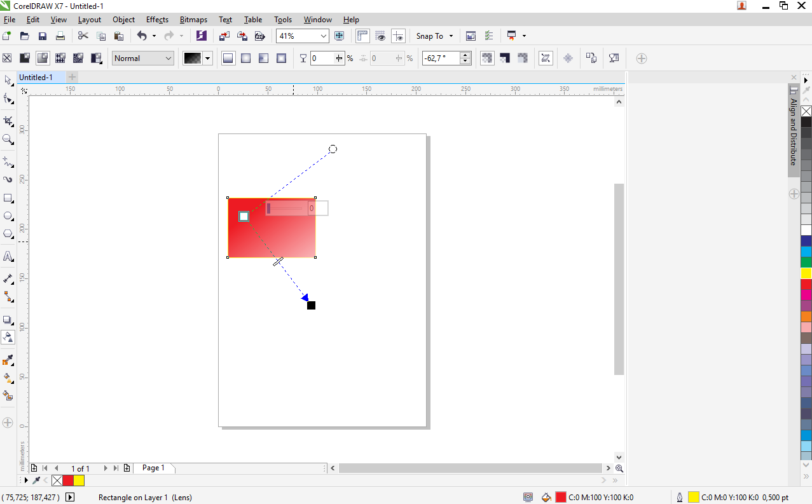Viewport: 812px width, 504px height.
Task: Switch to Vector pattern transparency
Action: pyautogui.click(x=60, y=58)
